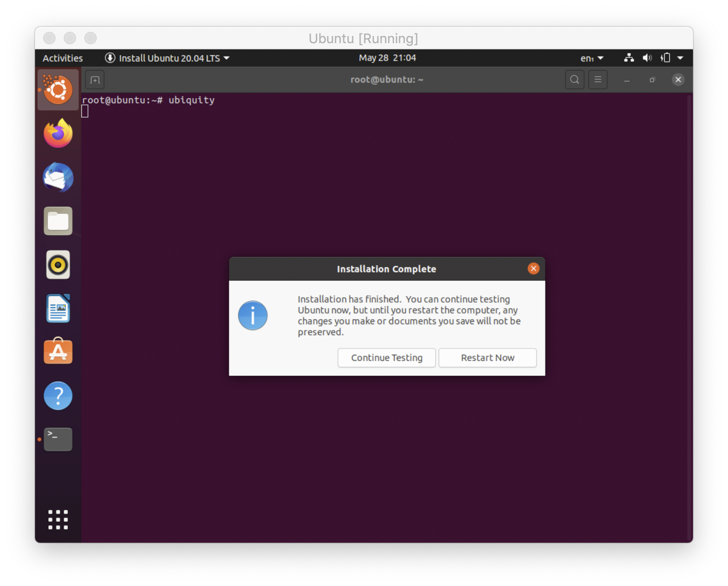
Task: Open the Activities overview
Action: coord(63,58)
